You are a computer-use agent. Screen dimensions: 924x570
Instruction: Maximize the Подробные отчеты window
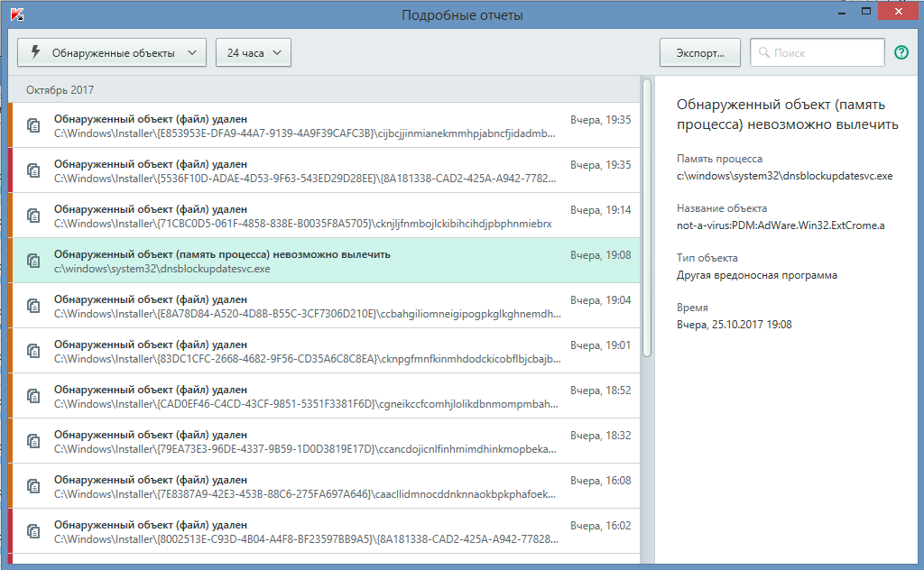pos(866,12)
